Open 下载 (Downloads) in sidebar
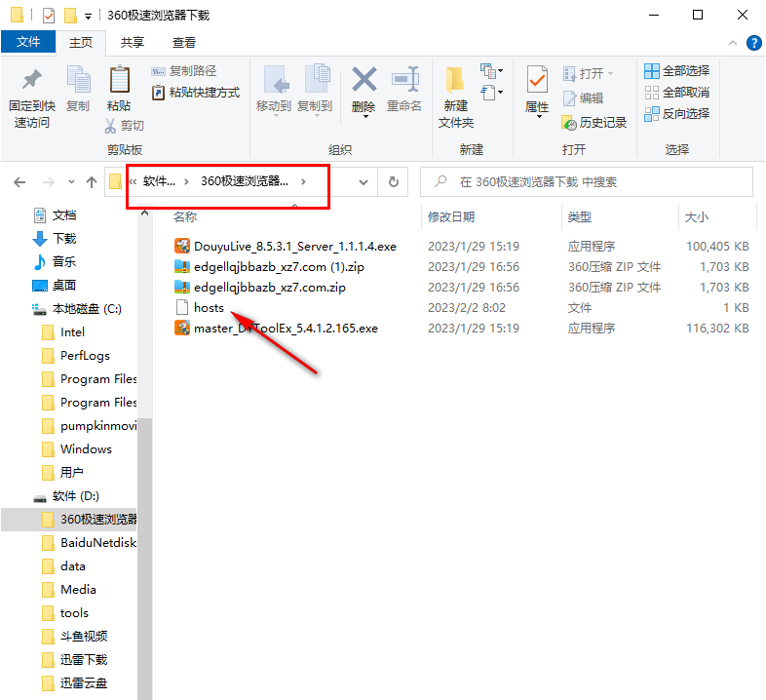The height and width of the screenshot is (700, 766). click(64, 239)
